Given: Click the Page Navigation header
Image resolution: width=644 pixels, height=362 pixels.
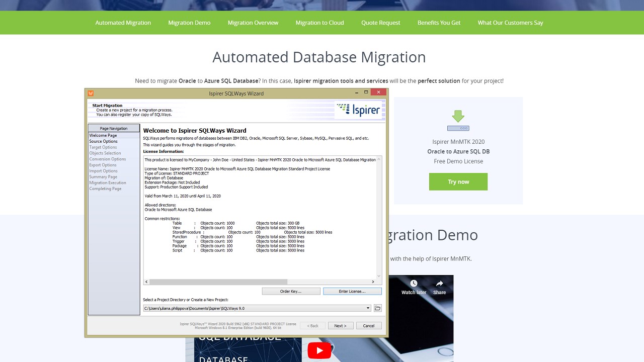Looking at the screenshot, I should click(114, 128).
